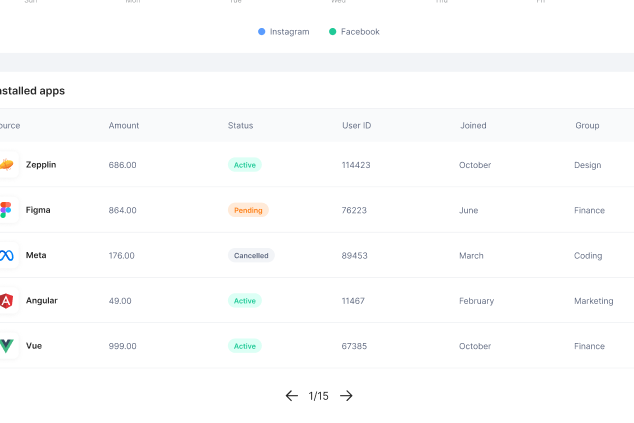Click the Cancelled status badge for Meta
This screenshot has width=634, height=423.
point(251,256)
